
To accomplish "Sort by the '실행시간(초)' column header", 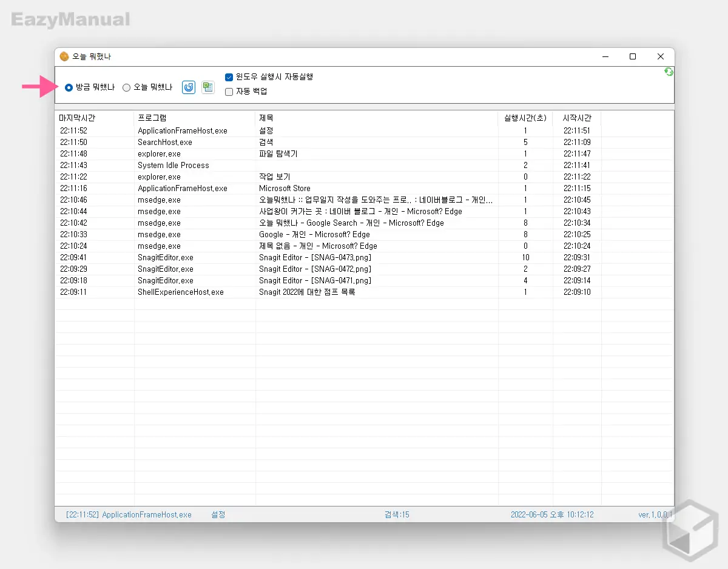I will (525, 118).
